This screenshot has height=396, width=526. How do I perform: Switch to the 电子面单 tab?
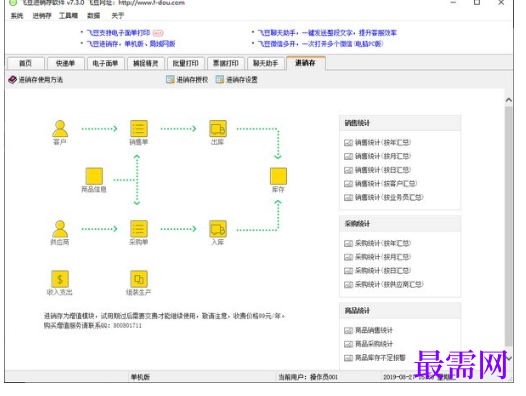tap(106, 63)
